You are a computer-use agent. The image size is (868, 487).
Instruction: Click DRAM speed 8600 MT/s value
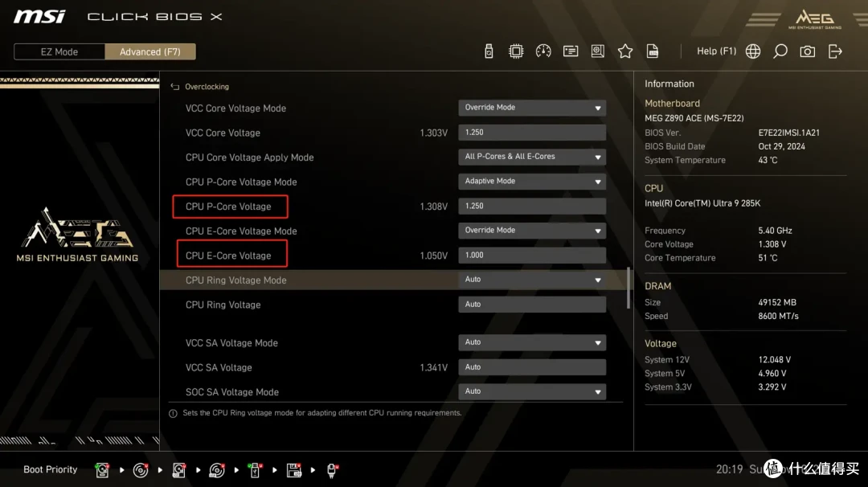click(778, 317)
